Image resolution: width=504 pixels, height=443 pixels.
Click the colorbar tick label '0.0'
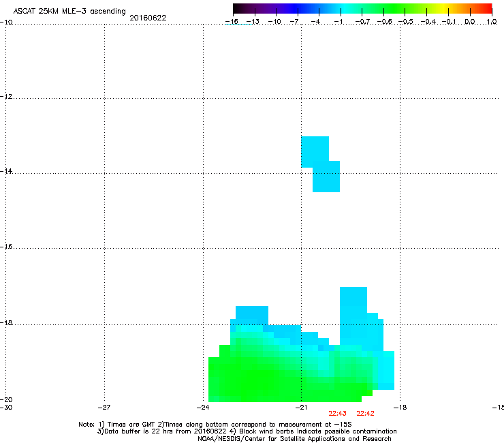[470, 22]
